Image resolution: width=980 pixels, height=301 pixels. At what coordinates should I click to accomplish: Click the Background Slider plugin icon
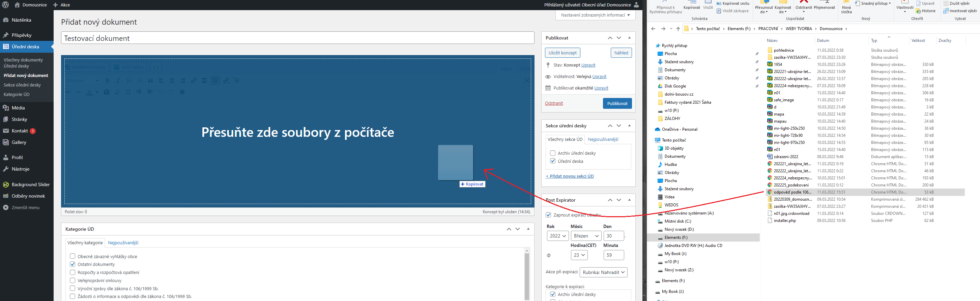point(6,184)
